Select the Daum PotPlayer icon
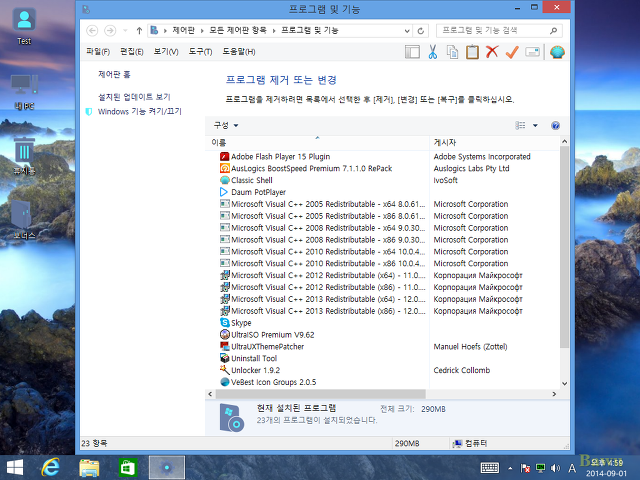The image size is (640, 480). point(224,192)
